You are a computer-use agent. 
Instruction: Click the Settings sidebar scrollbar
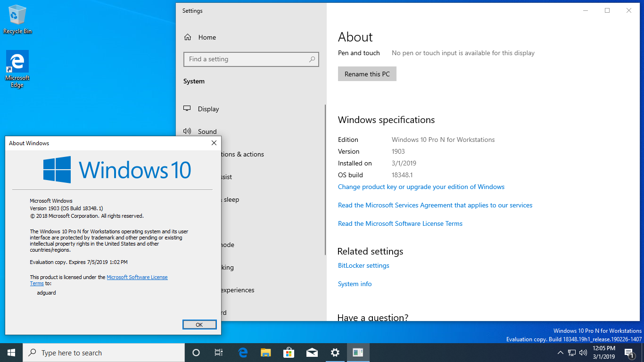click(x=325, y=180)
